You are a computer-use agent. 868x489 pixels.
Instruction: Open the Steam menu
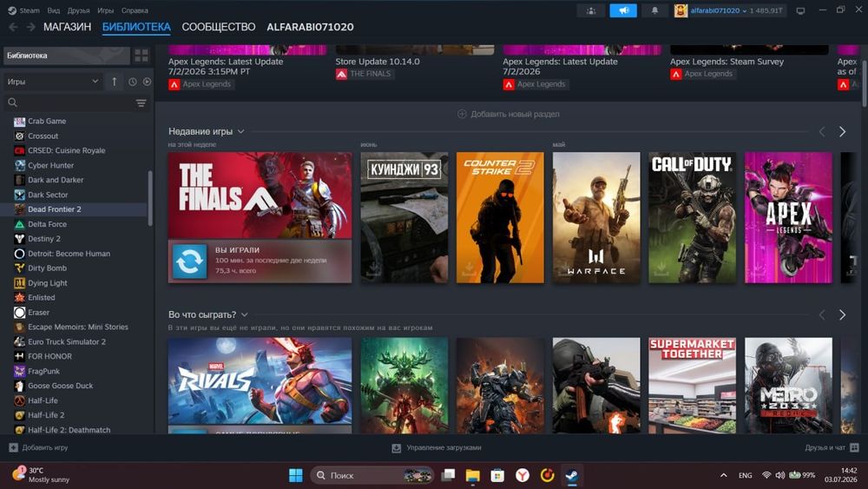[x=30, y=10]
